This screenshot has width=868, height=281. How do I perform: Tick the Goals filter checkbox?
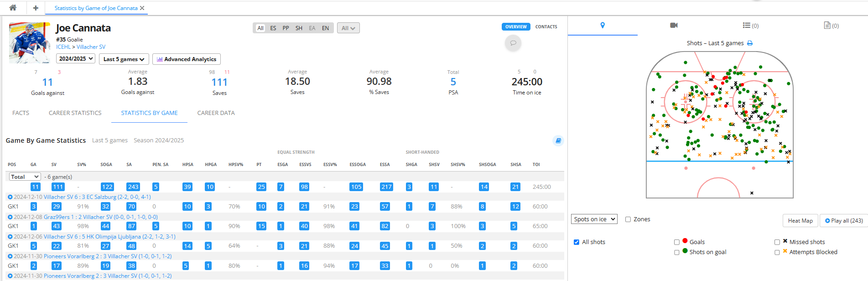[x=677, y=242]
